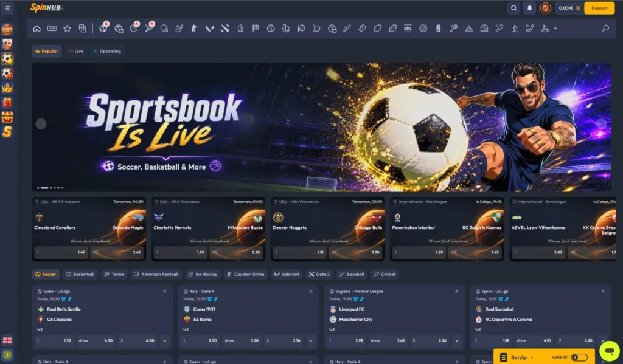This screenshot has width=623, height=364.
Task: Select the checkered flag motorsport icon
Action: [x=256, y=29]
